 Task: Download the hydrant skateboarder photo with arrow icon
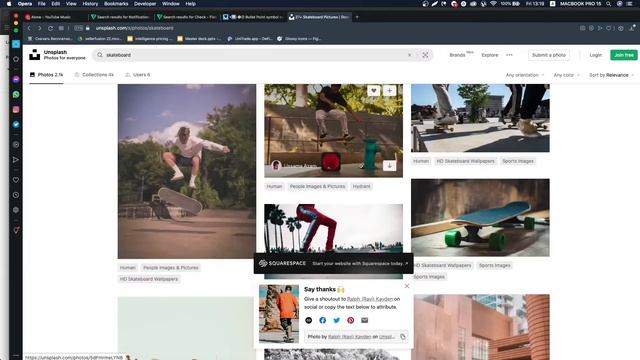click(389, 166)
